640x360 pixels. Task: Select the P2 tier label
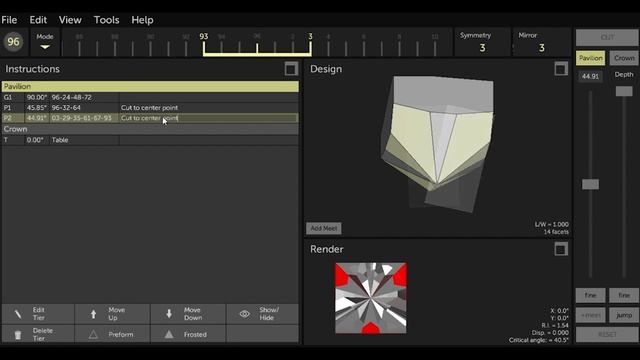[8, 118]
